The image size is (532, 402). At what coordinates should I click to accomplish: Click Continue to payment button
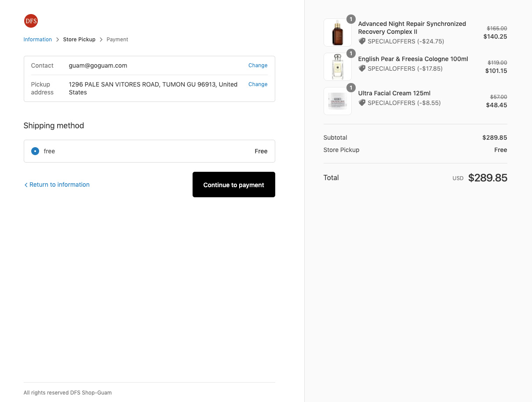tap(234, 185)
